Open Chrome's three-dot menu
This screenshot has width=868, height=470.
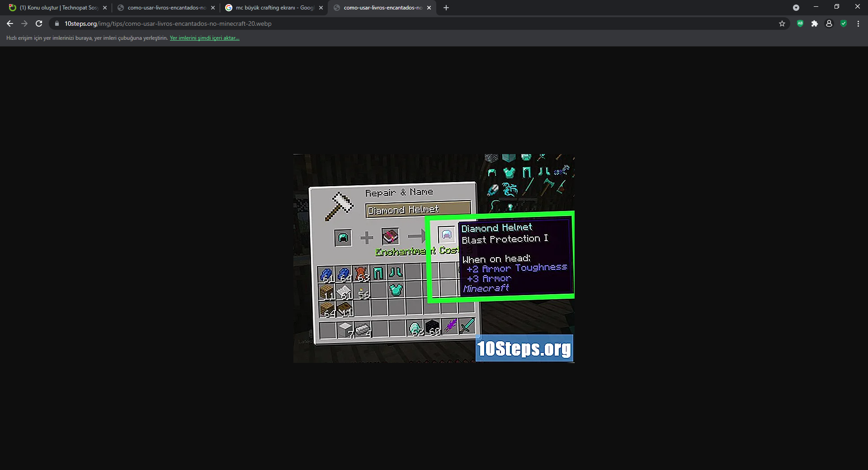(x=858, y=23)
